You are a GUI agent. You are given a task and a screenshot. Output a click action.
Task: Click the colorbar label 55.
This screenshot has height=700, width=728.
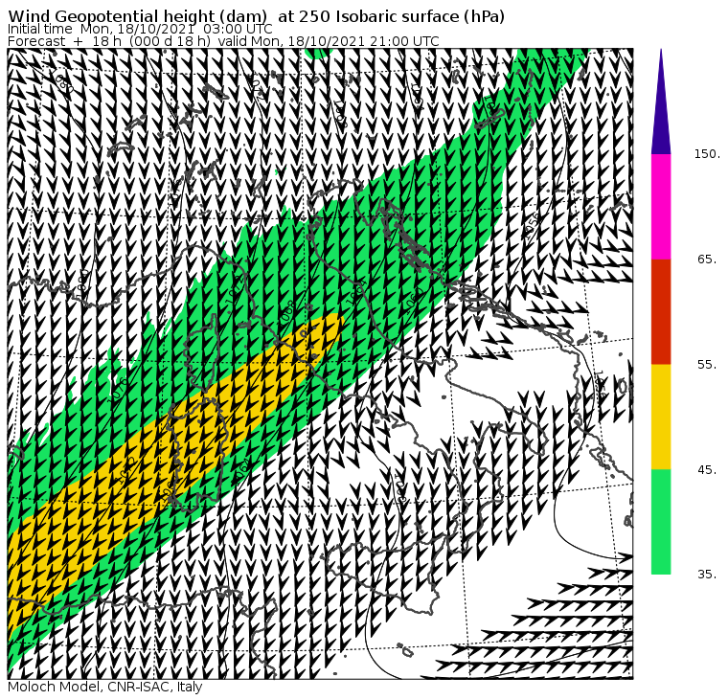coord(707,365)
